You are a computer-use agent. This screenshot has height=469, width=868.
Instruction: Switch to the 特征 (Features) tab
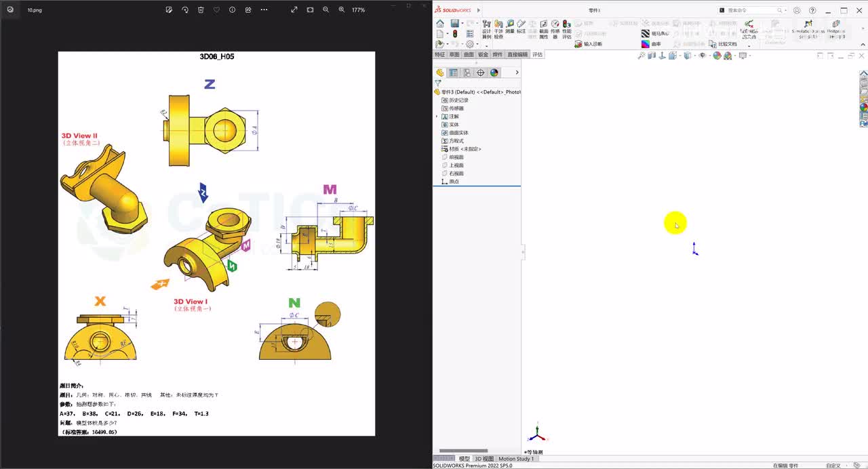pyautogui.click(x=440, y=54)
